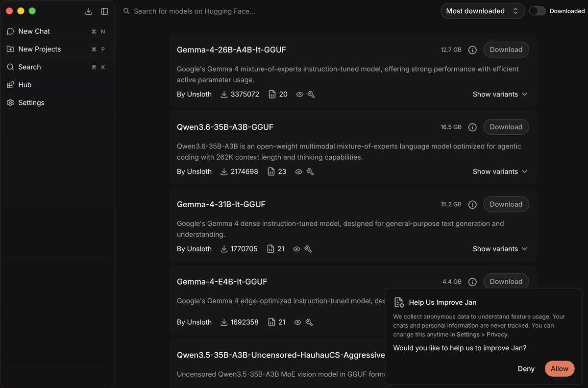Download Gemma-4-E4B-It-GGUF model
Image resolution: width=588 pixels, height=388 pixels.
pos(506,282)
